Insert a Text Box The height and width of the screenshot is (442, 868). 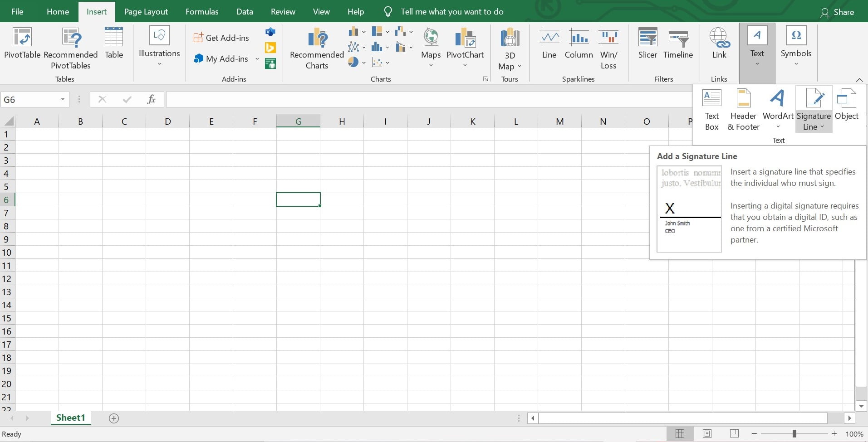711,109
